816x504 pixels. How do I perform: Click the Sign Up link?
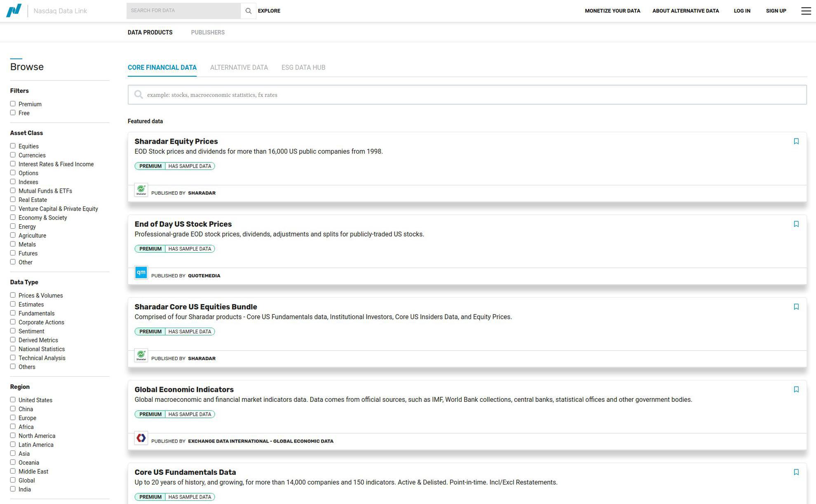click(x=776, y=11)
